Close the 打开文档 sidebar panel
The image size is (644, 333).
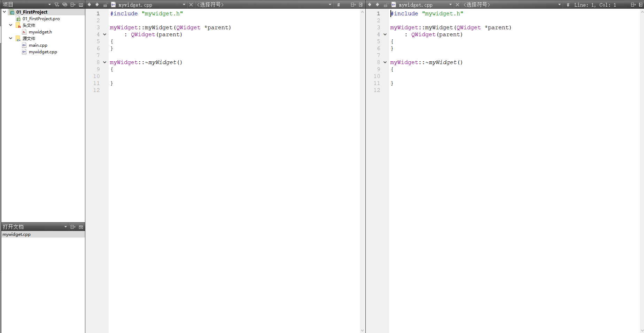(x=81, y=227)
